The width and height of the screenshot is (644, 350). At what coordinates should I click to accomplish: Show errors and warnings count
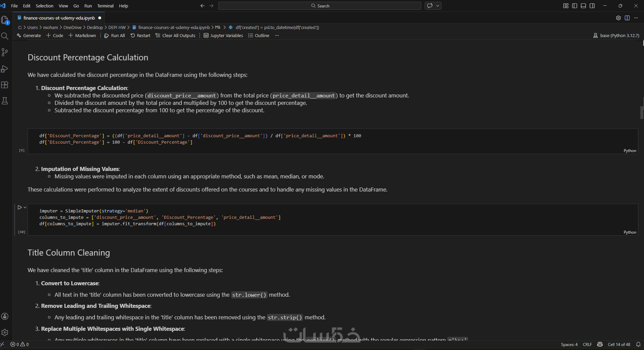[20, 344]
